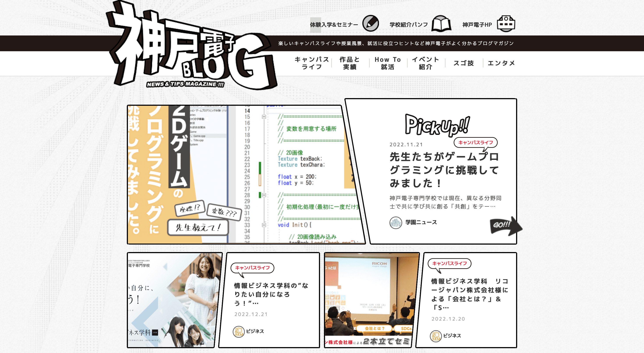Image resolution: width=644 pixels, height=353 pixels.
Task: Click the ビジネス label under 2022.12.21
Action: pyautogui.click(x=255, y=332)
